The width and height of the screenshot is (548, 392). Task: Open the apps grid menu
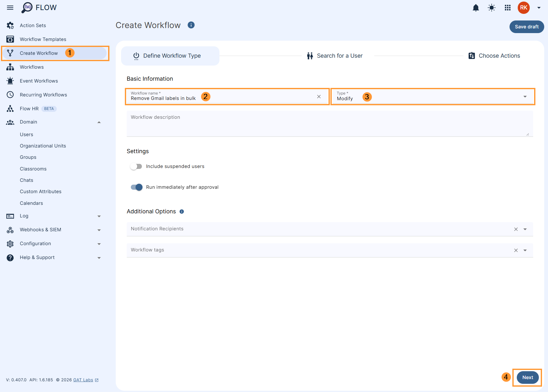pyautogui.click(x=508, y=8)
